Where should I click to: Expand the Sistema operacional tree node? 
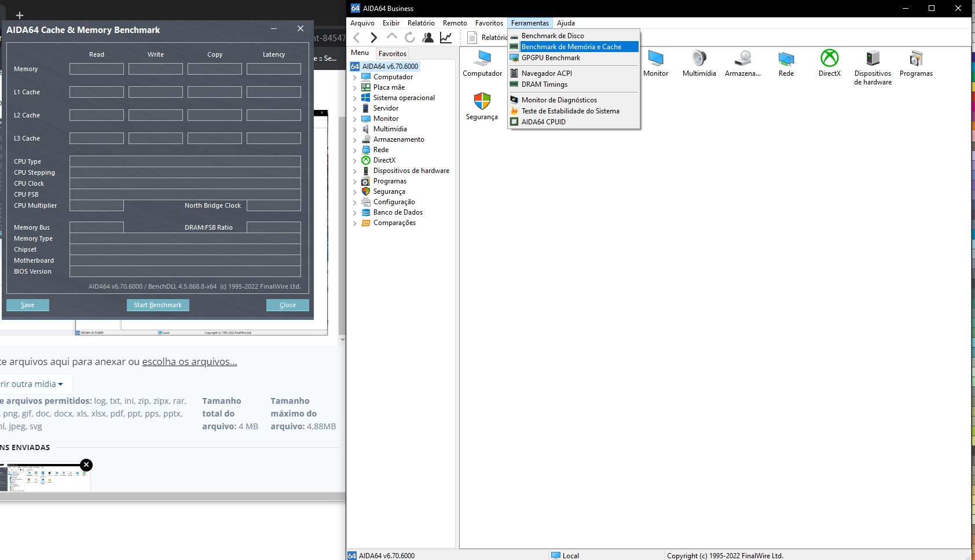(354, 98)
